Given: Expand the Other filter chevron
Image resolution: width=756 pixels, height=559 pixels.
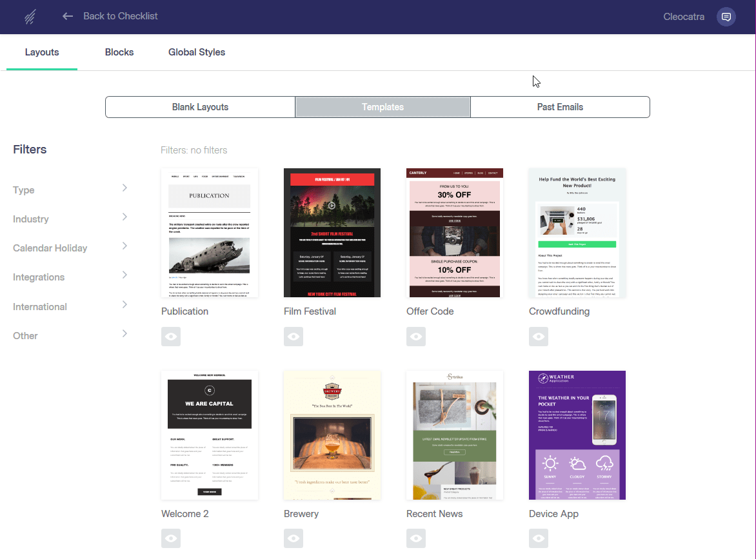Looking at the screenshot, I should (x=124, y=333).
